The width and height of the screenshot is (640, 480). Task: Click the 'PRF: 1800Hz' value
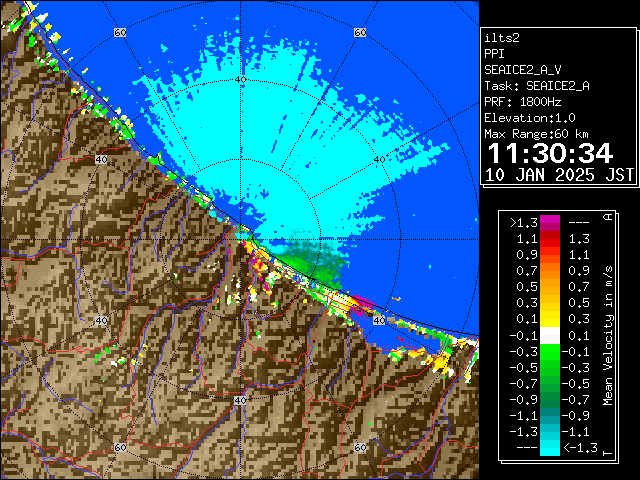[522, 102]
